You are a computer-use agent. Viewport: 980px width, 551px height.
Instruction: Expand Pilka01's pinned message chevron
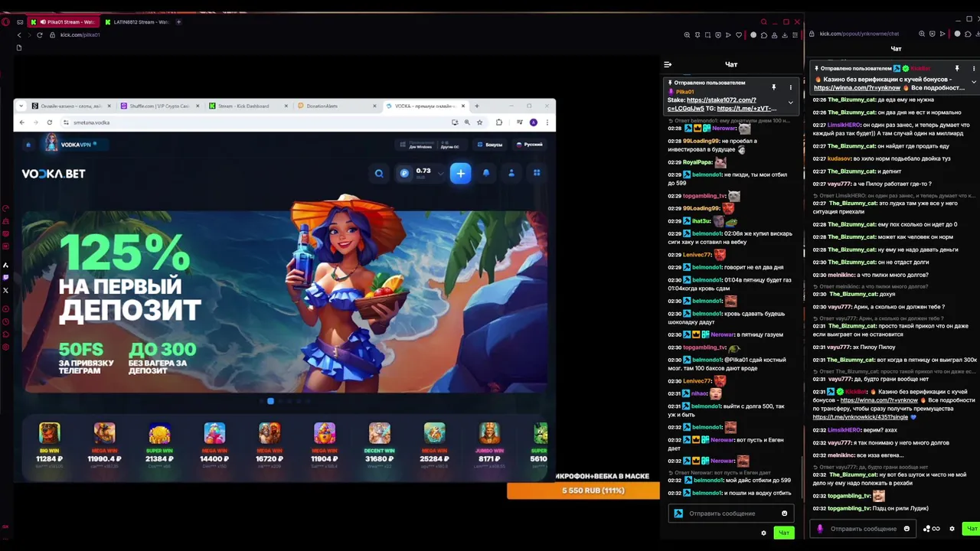pos(790,103)
